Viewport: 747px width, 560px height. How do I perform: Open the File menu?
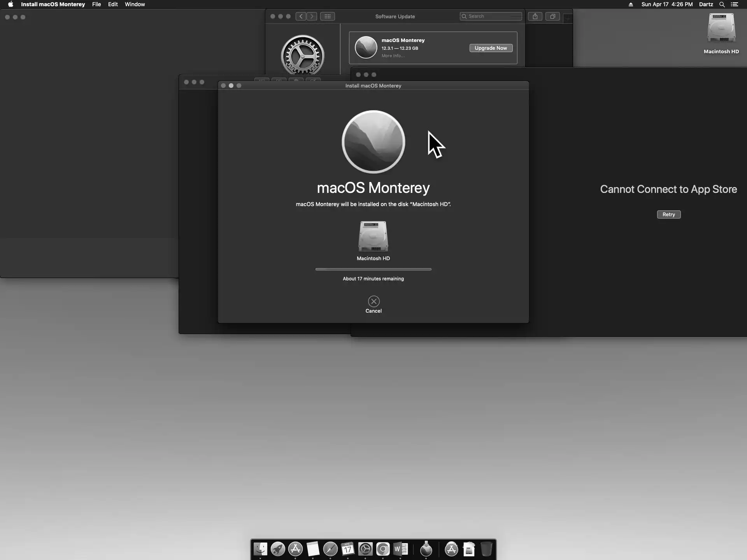pos(96,4)
